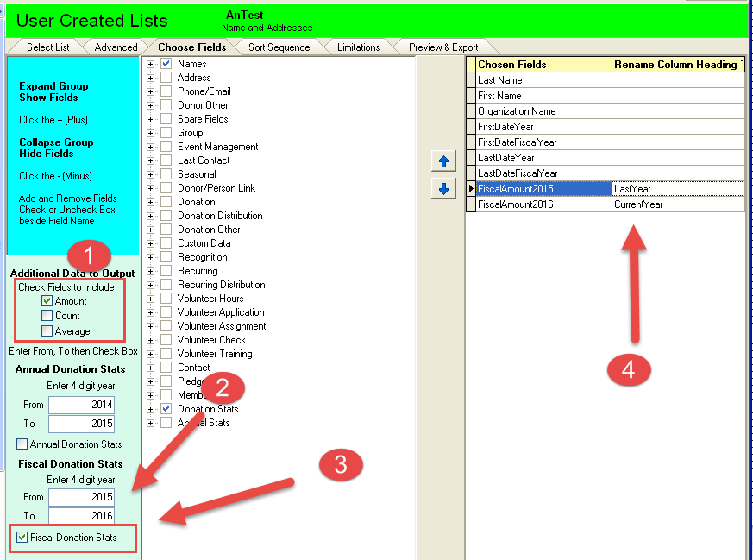Open the Limitations tab
Image resolution: width=753 pixels, height=560 pixels.
(358, 47)
